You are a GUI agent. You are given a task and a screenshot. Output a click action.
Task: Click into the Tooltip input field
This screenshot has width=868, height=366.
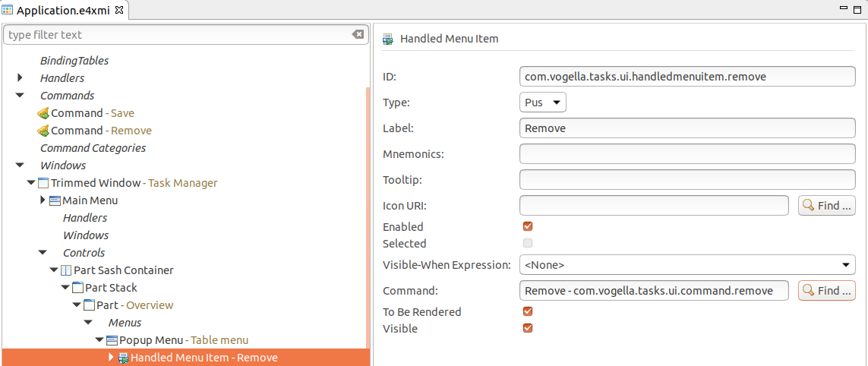click(687, 179)
